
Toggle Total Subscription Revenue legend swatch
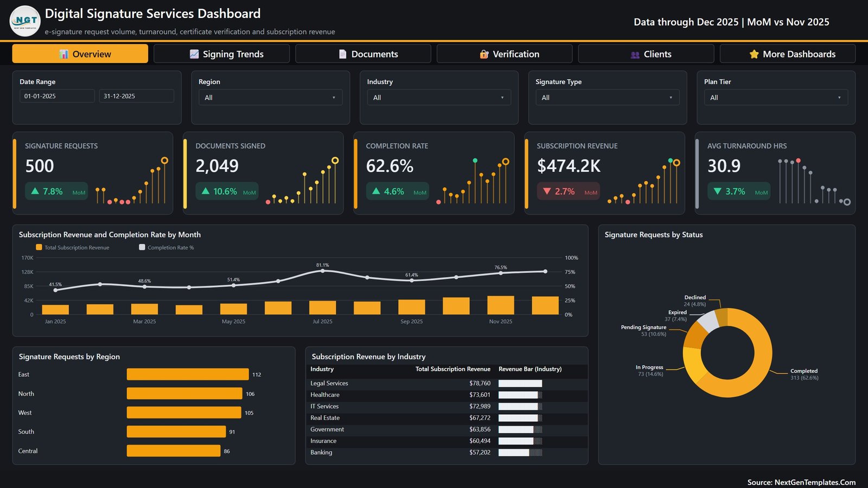[x=39, y=247]
